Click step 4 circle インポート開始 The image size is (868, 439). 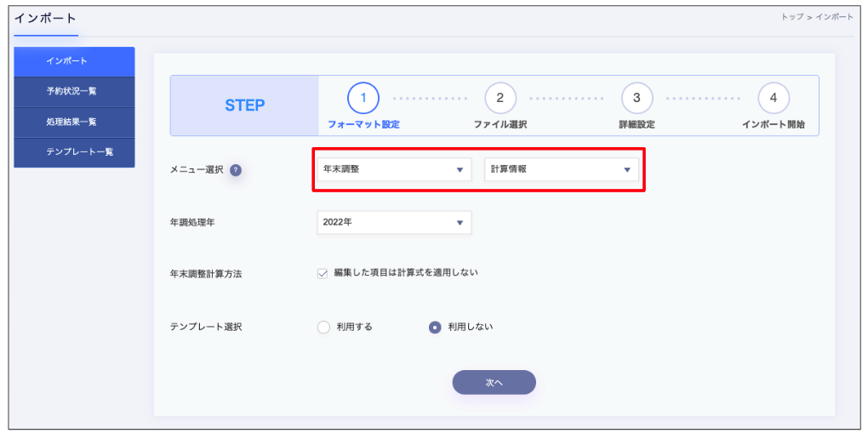773,98
